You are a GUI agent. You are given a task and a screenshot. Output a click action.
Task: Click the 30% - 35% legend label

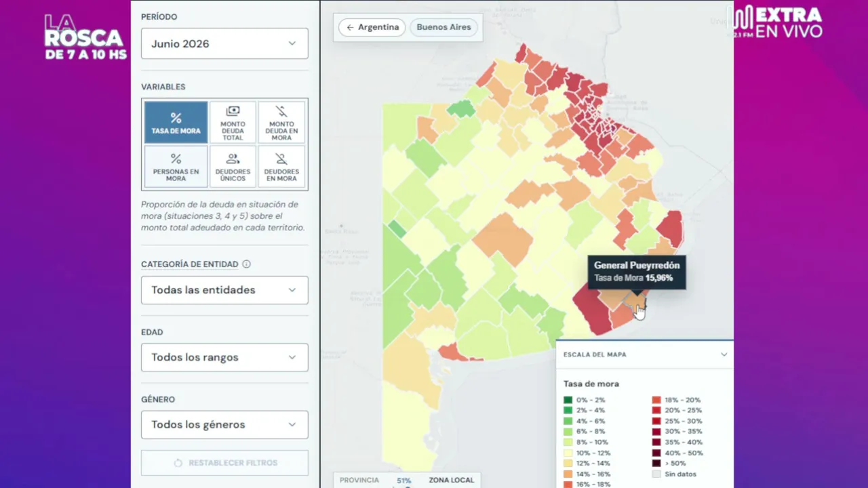click(x=684, y=432)
